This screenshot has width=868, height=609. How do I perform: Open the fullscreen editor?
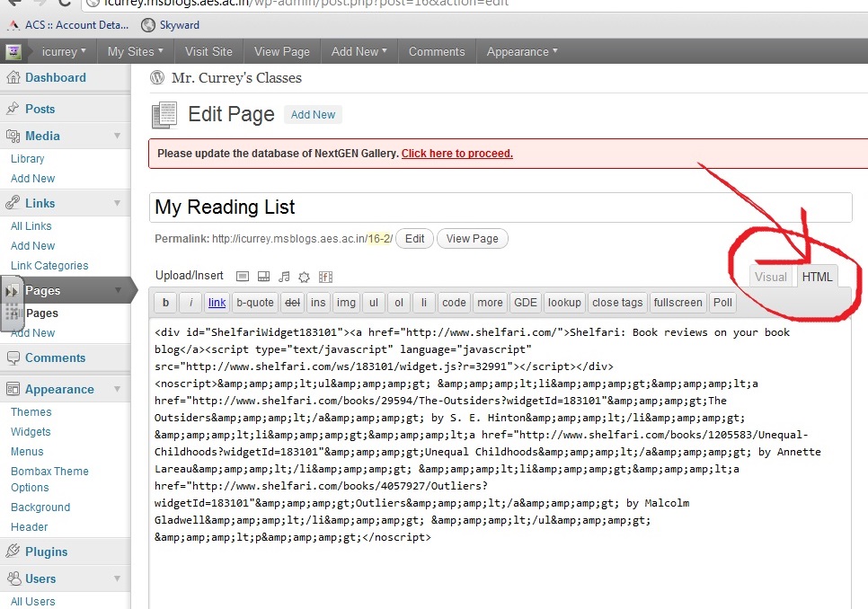click(678, 303)
